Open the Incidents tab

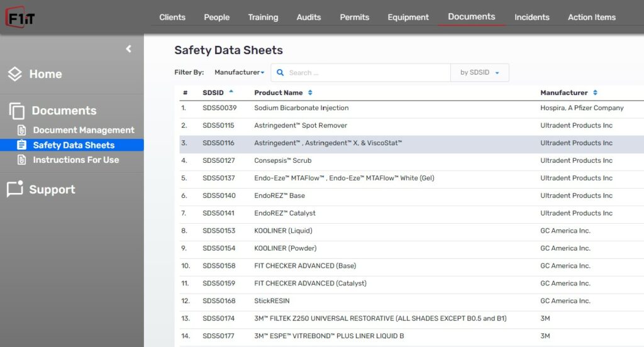[532, 17]
